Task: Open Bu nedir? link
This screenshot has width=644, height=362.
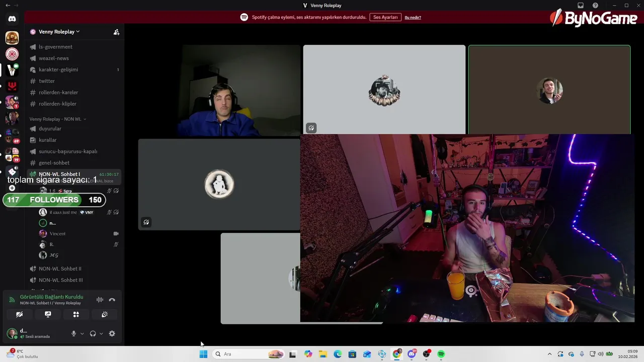Action: tap(413, 17)
